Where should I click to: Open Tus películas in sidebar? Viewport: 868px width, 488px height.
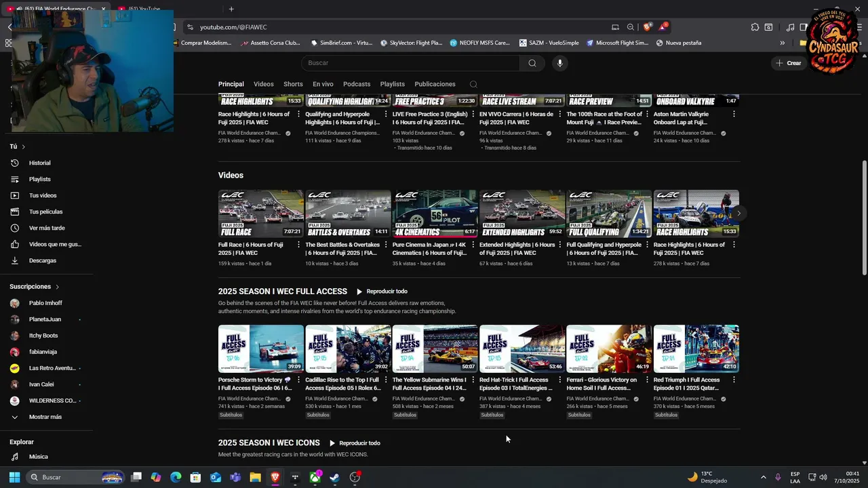click(x=46, y=211)
